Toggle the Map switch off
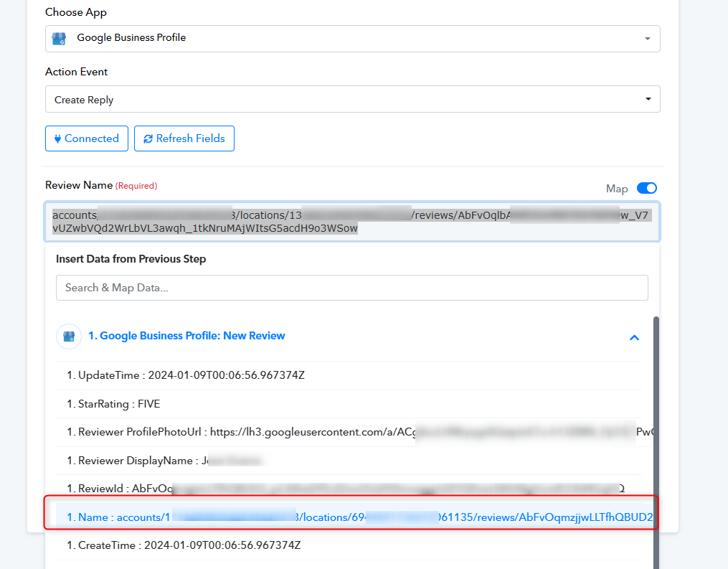Viewport: 728px width, 569px height. [647, 188]
